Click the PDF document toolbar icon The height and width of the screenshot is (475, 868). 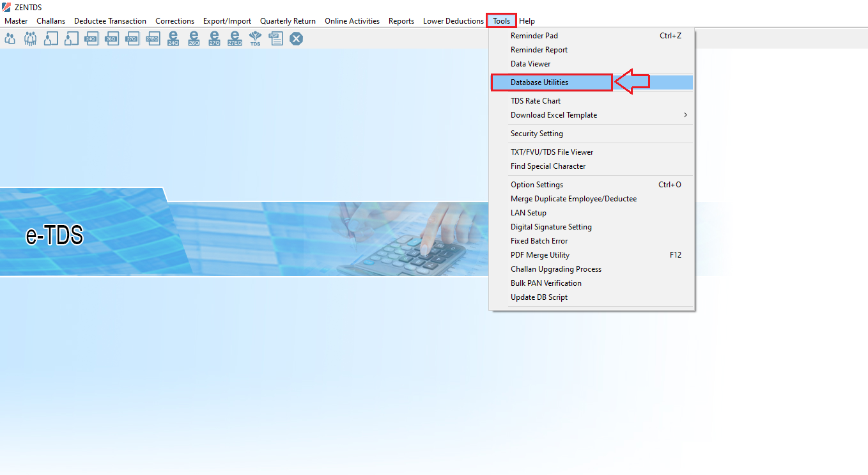coord(275,39)
